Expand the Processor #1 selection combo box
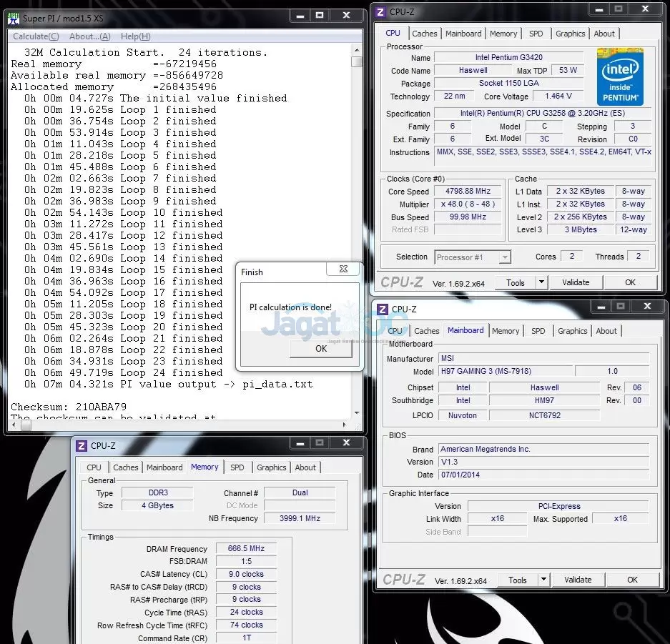The width and height of the screenshot is (670, 644). point(504,257)
